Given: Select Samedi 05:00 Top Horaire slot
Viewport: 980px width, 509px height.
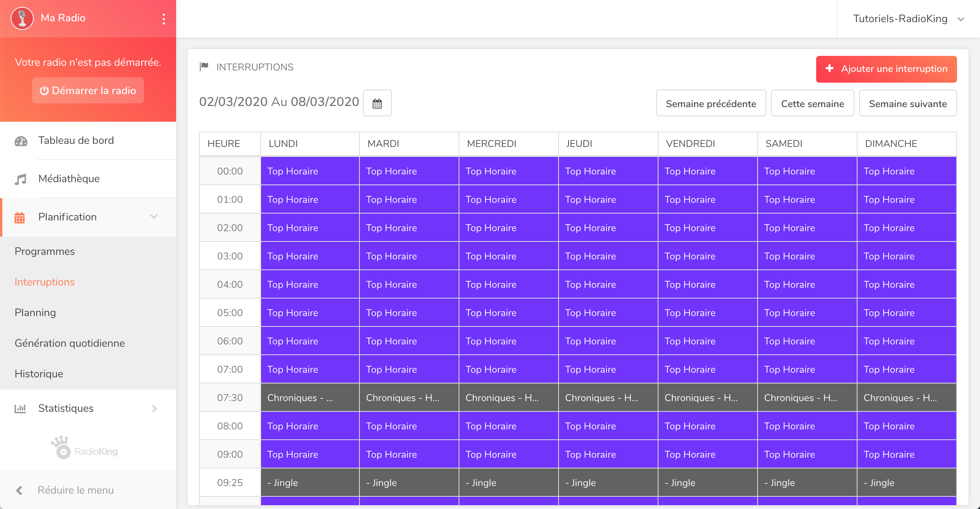Looking at the screenshot, I should tap(807, 313).
